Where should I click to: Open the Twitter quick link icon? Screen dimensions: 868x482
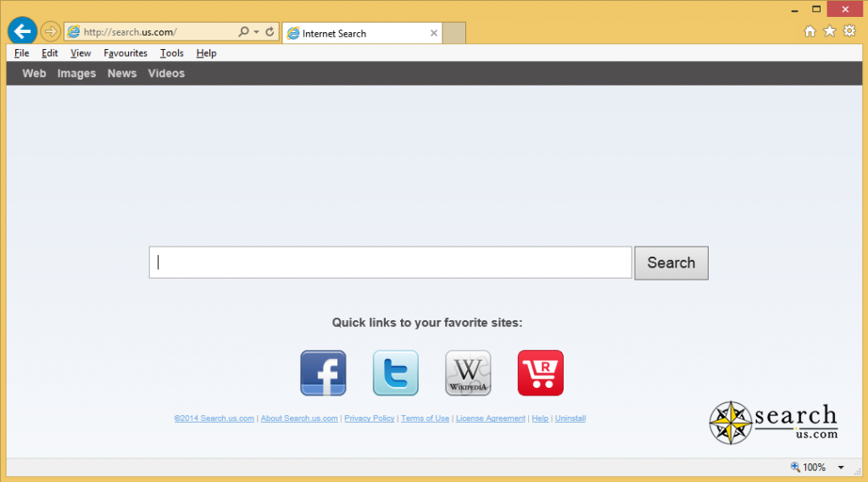(x=396, y=373)
